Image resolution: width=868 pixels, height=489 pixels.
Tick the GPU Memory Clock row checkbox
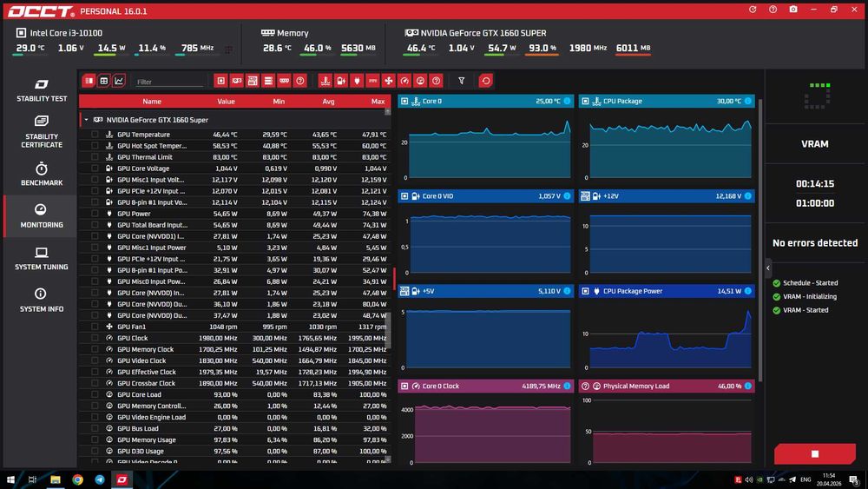pyautogui.click(x=95, y=349)
